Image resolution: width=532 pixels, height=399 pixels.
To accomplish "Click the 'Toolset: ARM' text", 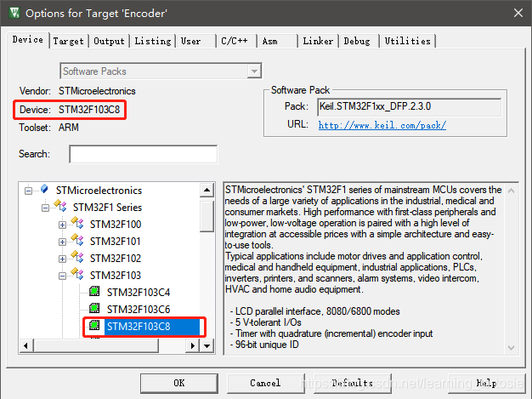I will 48,128.
